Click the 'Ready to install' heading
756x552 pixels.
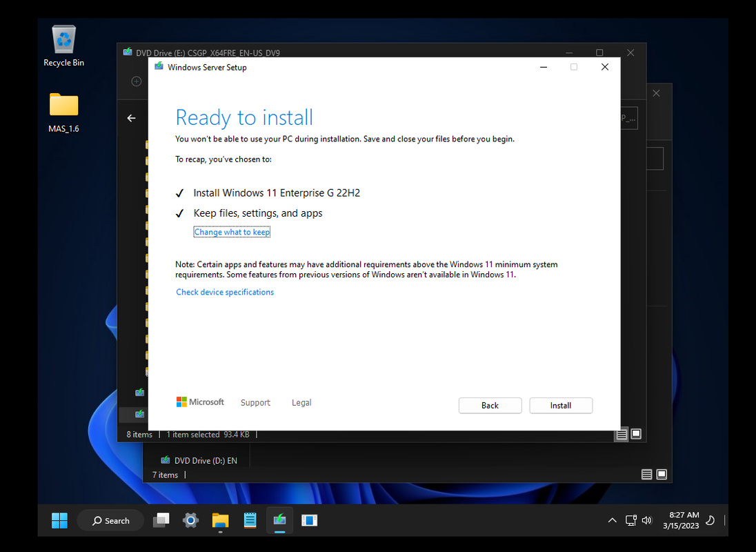pyautogui.click(x=244, y=117)
